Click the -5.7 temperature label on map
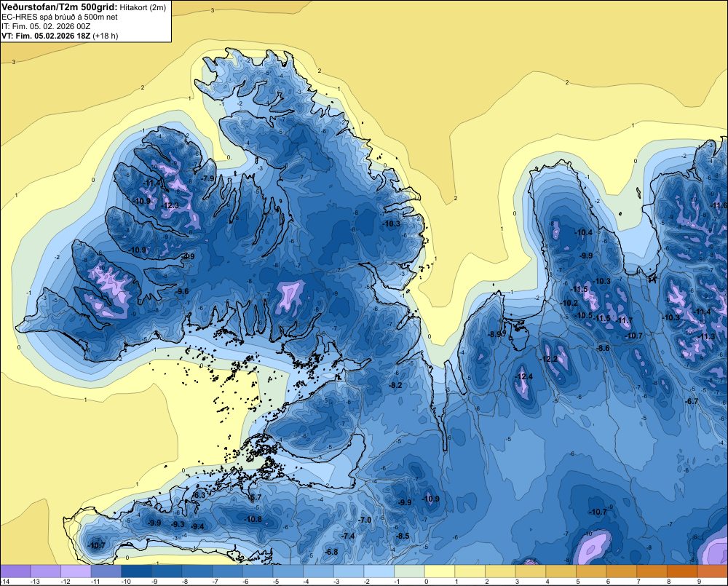Image resolution: width=728 pixels, height=586 pixels. [256, 497]
